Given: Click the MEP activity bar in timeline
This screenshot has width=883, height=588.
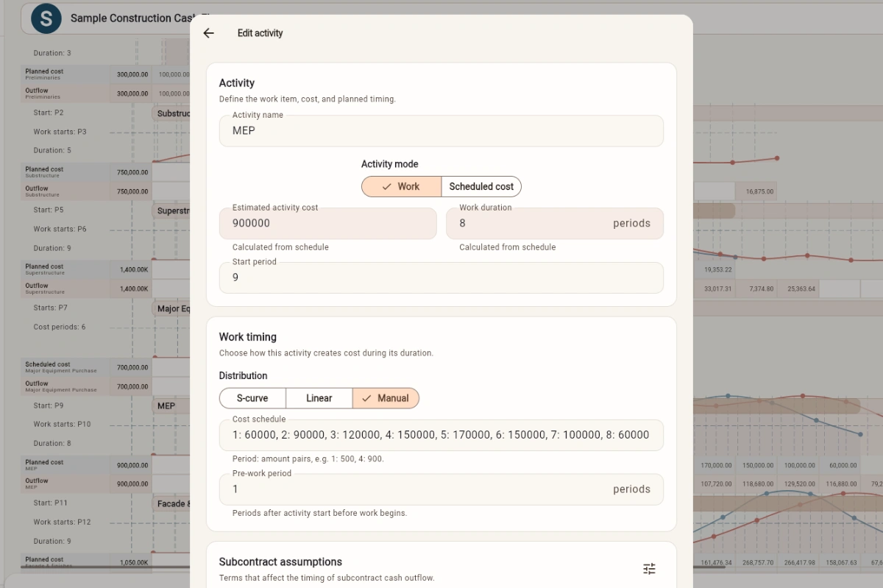Looking at the screenshot, I should [x=171, y=405].
